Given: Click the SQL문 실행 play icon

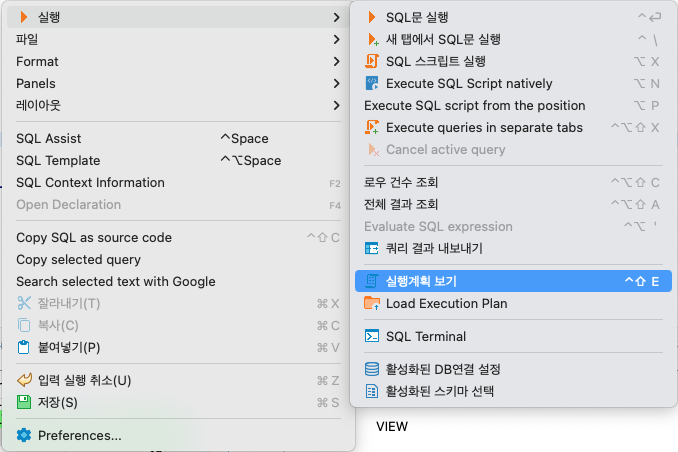Looking at the screenshot, I should [x=371, y=17].
